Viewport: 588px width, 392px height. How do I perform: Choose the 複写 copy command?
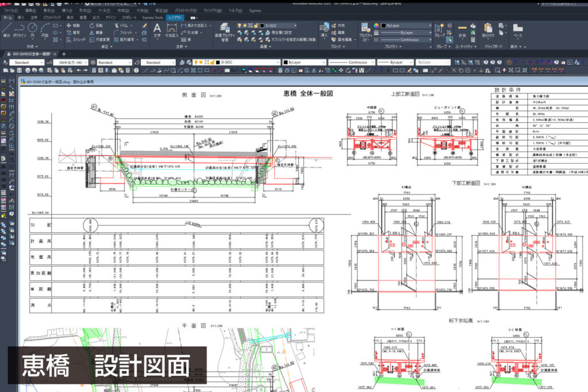[73, 33]
